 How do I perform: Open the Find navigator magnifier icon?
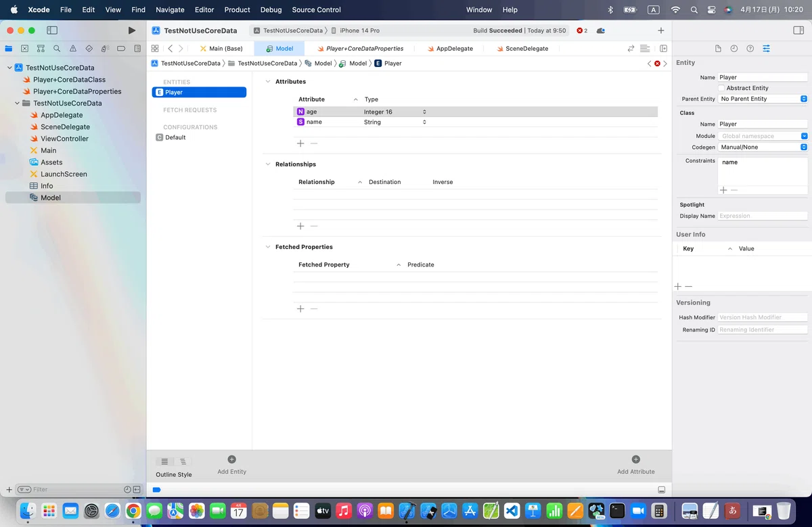pyautogui.click(x=57, y=49)
